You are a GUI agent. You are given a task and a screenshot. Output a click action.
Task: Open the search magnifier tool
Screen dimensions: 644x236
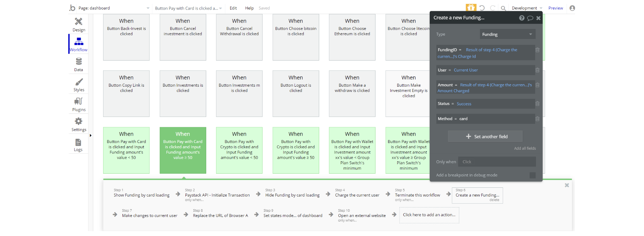point(503,8)
